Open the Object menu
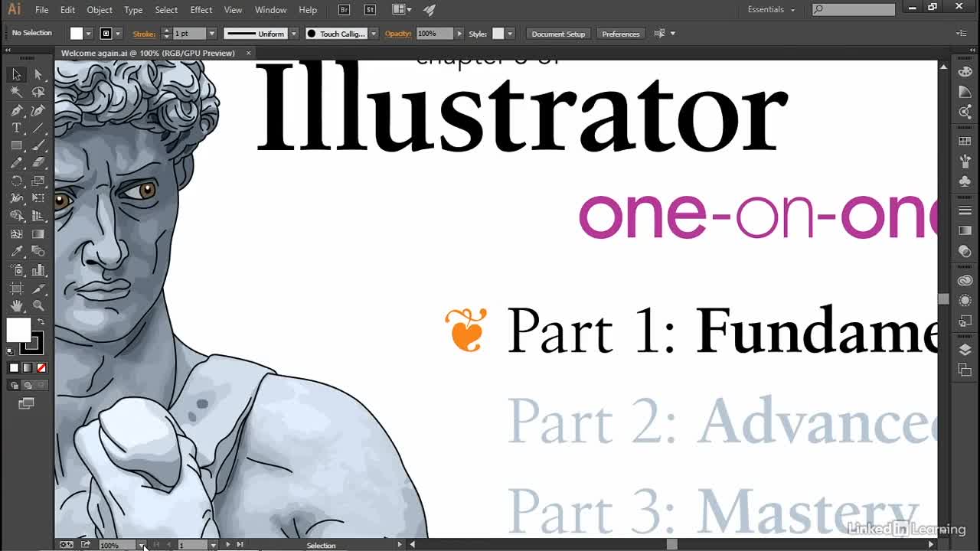The height and width of the screenshot is (551, 980). pos(100,10)
